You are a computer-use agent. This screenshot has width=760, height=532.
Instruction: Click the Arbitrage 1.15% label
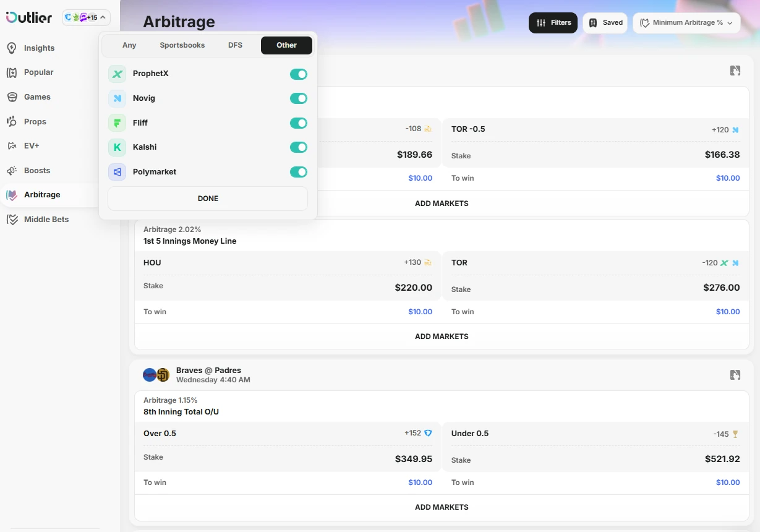(171, 400)
